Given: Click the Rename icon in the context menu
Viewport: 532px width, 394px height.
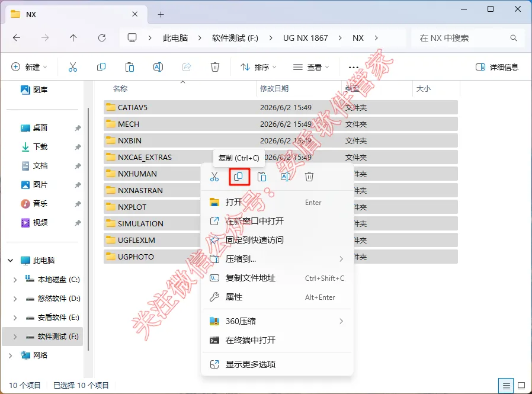Looking at the screenshot, I should (286, 177).
